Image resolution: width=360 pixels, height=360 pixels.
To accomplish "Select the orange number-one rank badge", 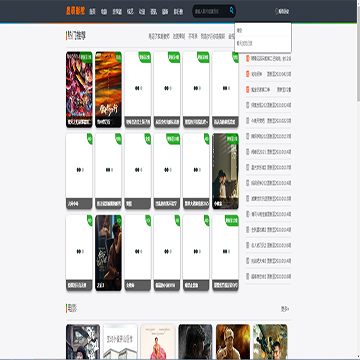I will 248,59.
